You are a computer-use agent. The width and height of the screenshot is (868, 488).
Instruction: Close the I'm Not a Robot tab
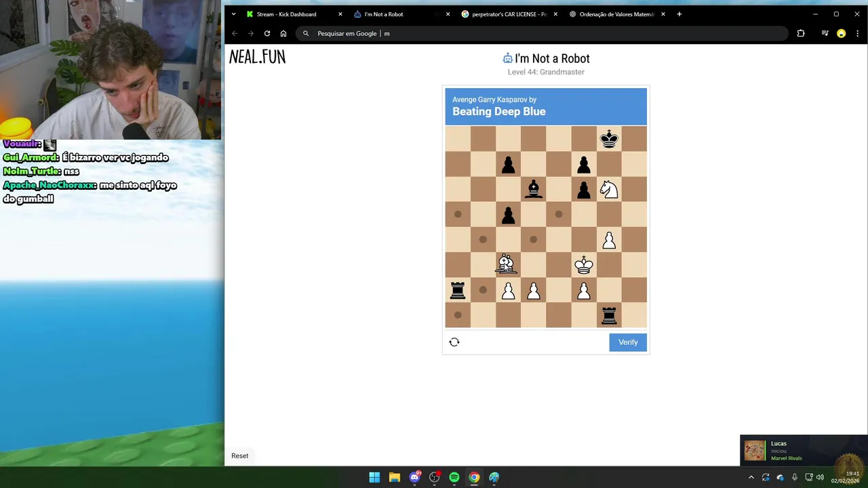448,14
